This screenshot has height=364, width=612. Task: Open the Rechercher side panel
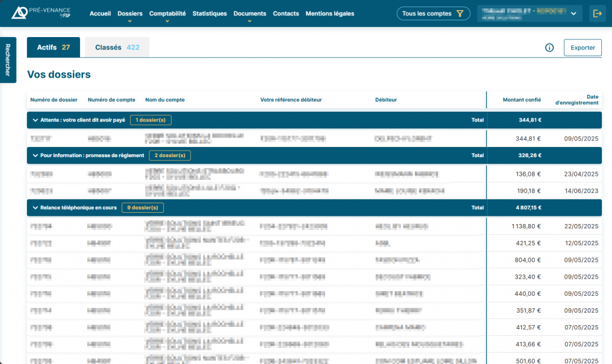pos(8,60)
